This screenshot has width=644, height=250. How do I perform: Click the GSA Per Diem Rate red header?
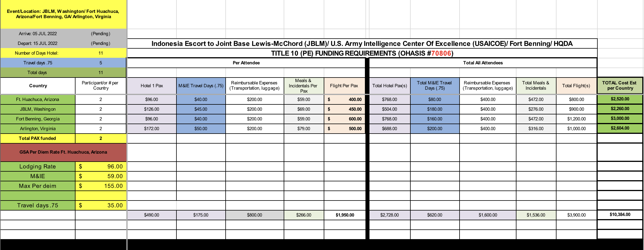point(63,152)
